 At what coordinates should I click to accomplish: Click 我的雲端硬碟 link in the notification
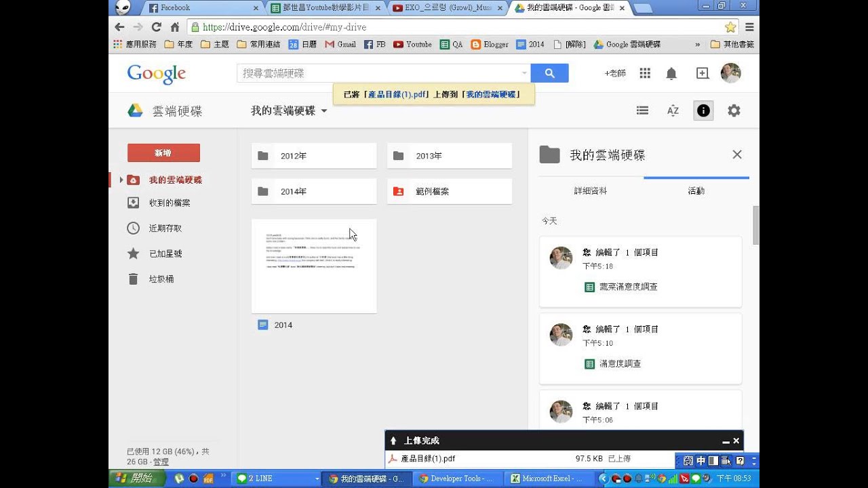click(490, 94)
